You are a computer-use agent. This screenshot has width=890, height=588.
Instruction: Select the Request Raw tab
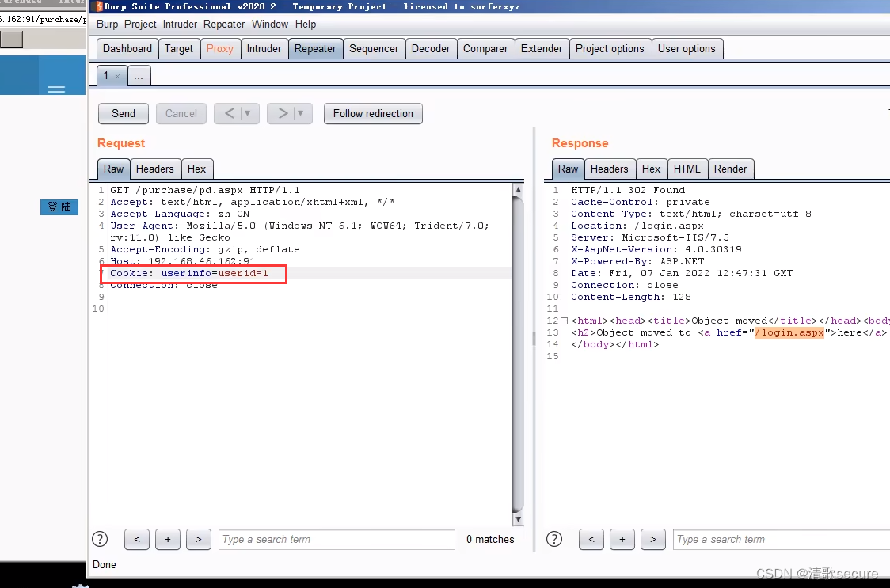point(113,169)
